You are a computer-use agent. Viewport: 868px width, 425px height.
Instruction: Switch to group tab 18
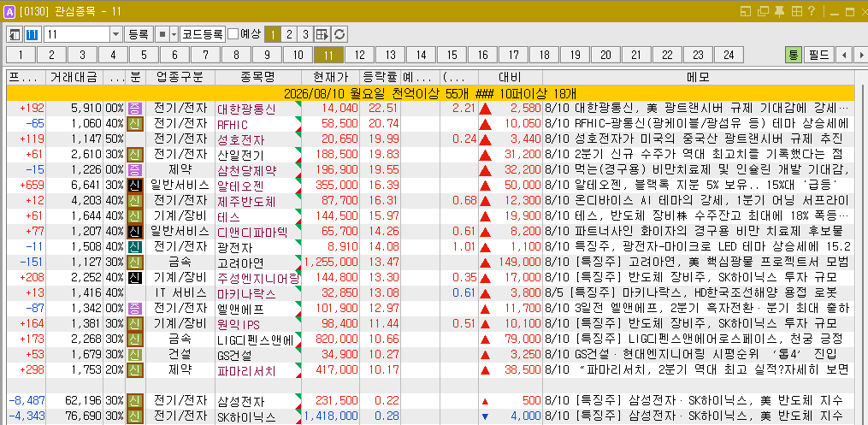(544, 55)
